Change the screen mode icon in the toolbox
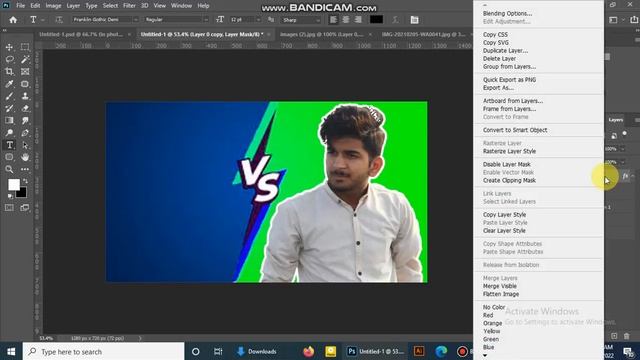Viewport: 640px width, 360px height. [x=25, y=208]
